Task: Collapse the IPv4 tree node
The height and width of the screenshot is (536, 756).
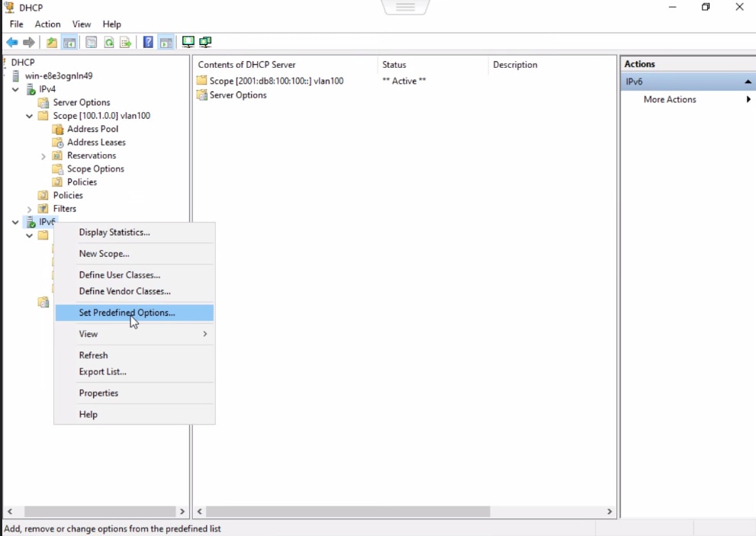Action: pos(15,88)
